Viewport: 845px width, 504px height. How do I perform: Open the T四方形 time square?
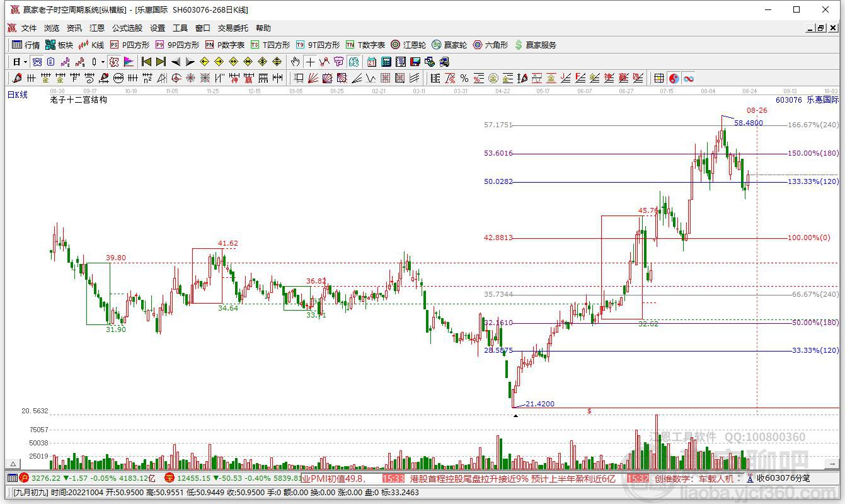tap(270, 45)
